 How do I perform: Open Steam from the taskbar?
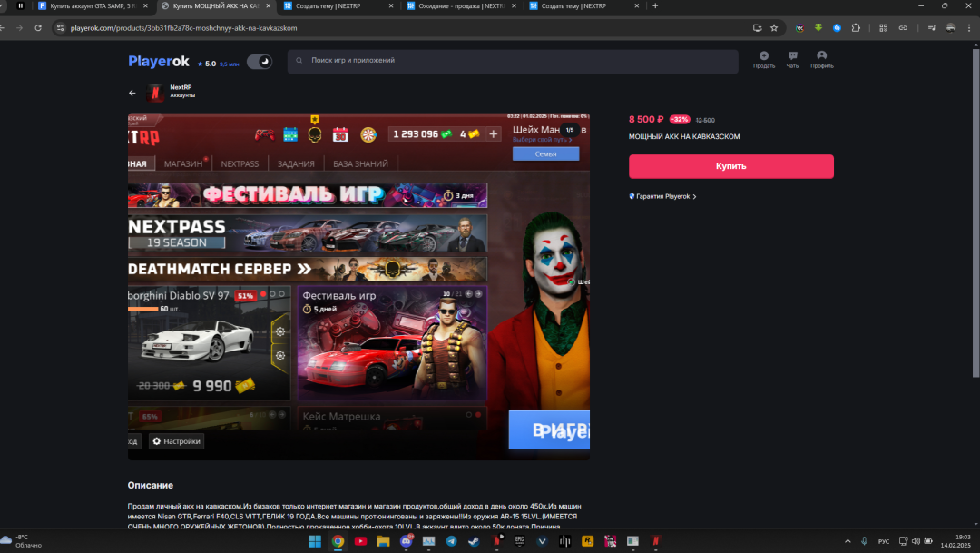pos(474,541)
